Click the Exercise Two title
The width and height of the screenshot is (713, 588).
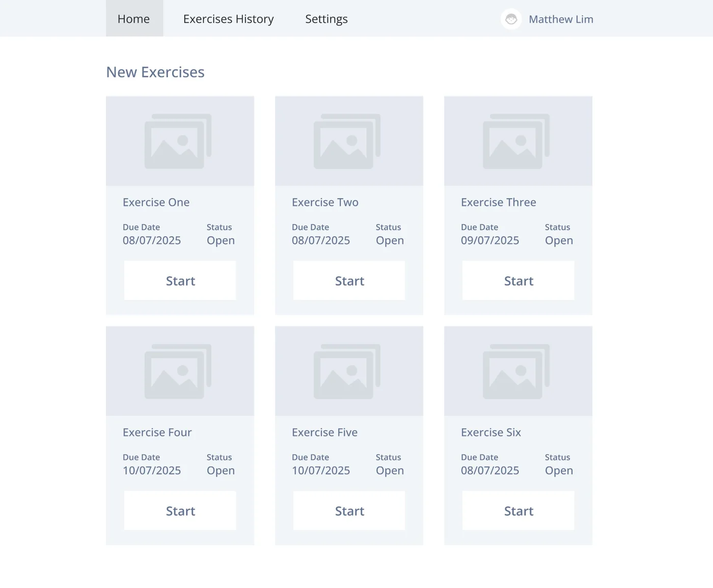point(325,202)
